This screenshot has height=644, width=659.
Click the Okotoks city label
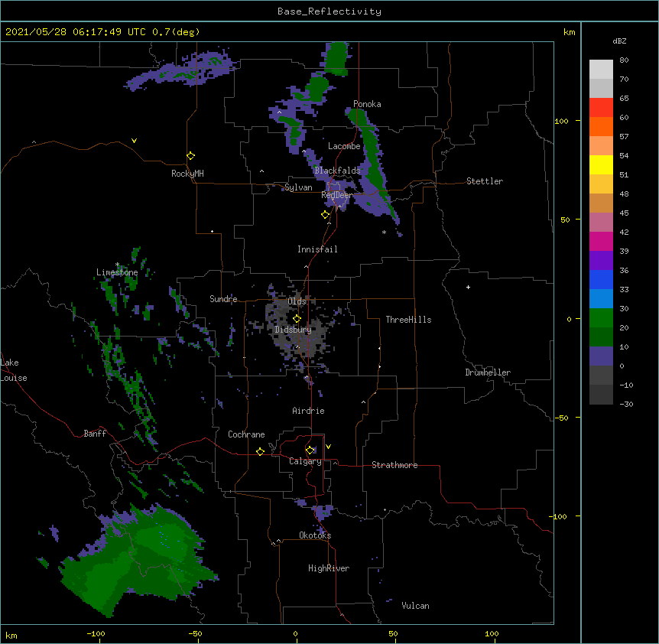[315, 535]
